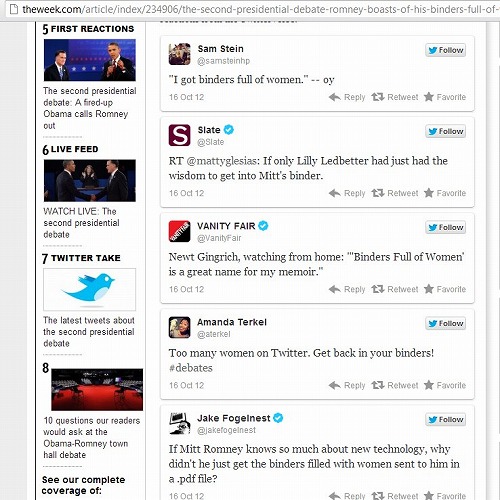The height and width of the screenshot is (500, 500).
Task: Open the @mattyglesias mention link
Action: click(x=223, y=161)
